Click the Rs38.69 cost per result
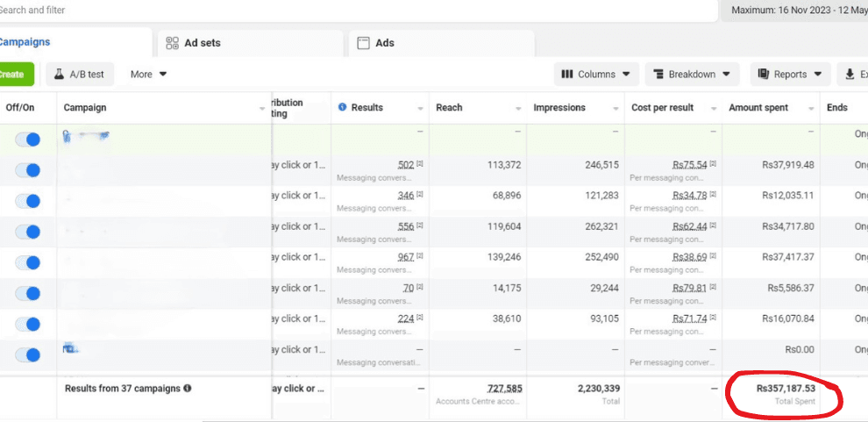 (x=690, y=257)
